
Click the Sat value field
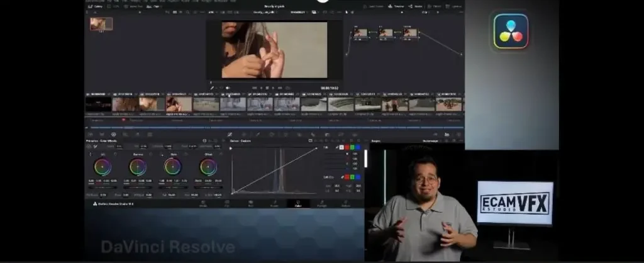tap(172, 195)
